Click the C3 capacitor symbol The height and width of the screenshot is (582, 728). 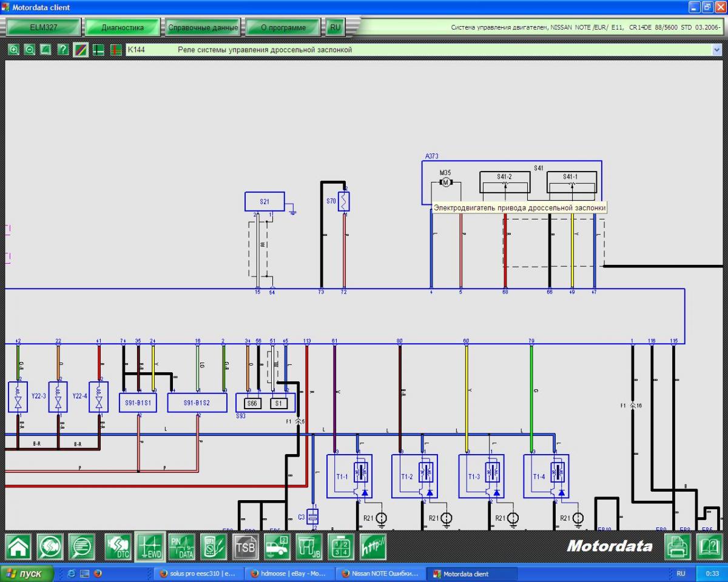[312, 517]
